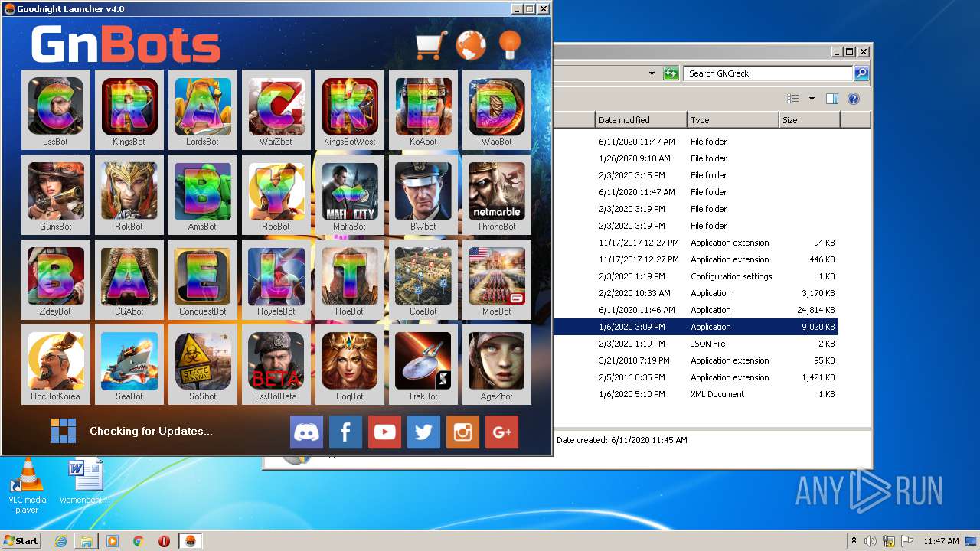
Task: Open VLC media player desktop shortcut
Action: coord(28,486)
